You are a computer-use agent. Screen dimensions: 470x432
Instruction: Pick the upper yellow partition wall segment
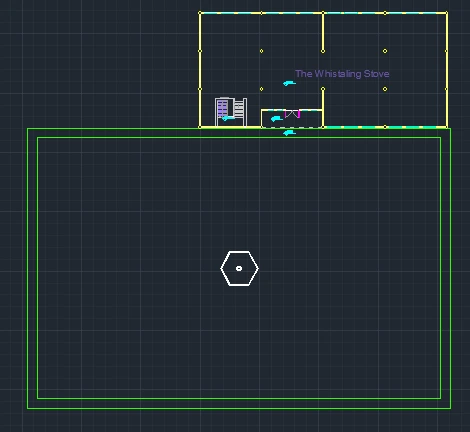[x=323, y=31]
